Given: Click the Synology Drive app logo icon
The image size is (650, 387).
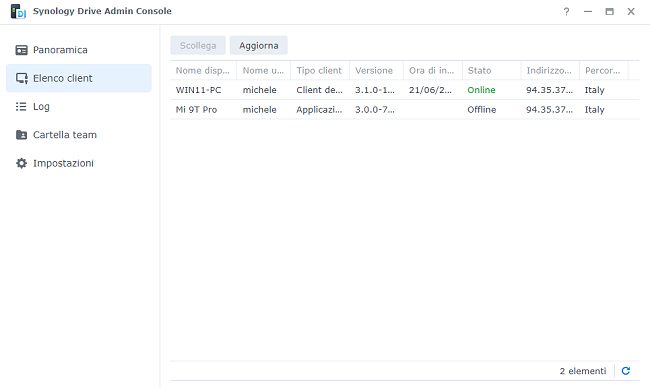Looking at the screenshot, I should (18, 11).
